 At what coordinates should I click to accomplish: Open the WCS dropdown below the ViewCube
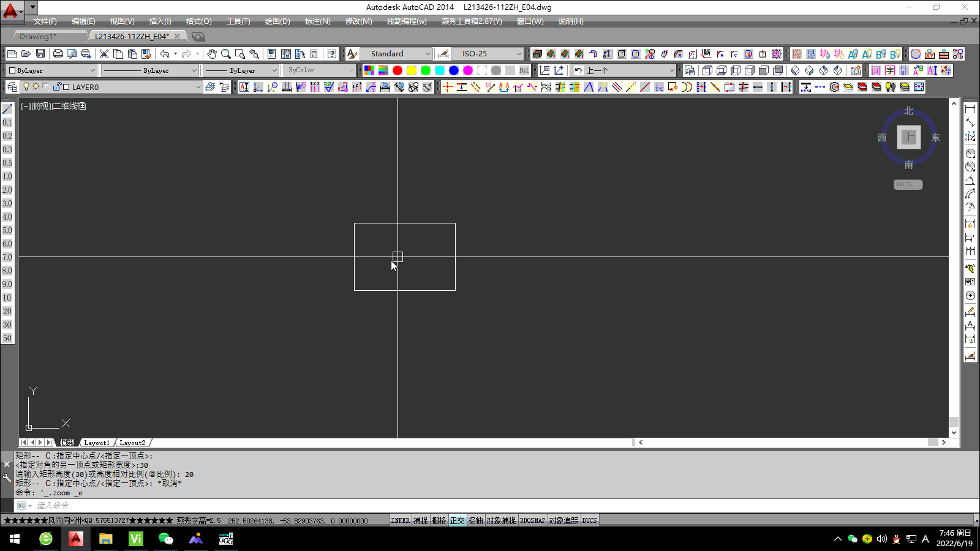[x=908, y=184]
